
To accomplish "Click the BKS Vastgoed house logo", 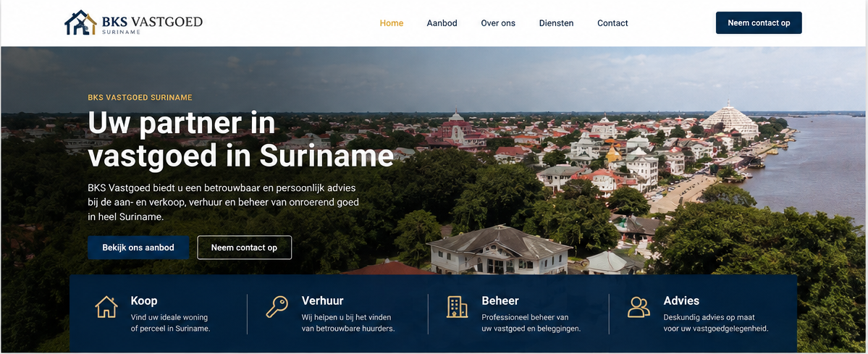I will point(80,22).
